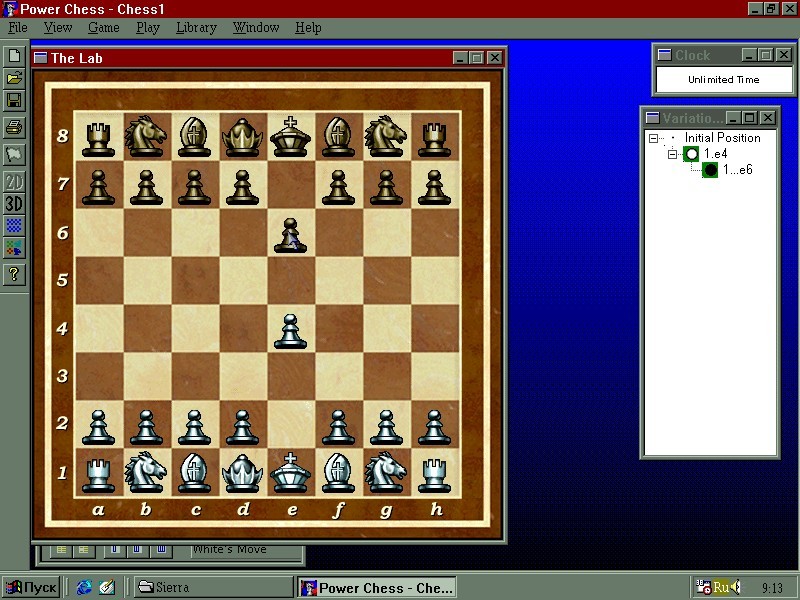Image resolution: width=800 pixels, height=600 pixels.
Task: Toggle the Ru keyboard language indicator
Action: (x=720, y=588)
